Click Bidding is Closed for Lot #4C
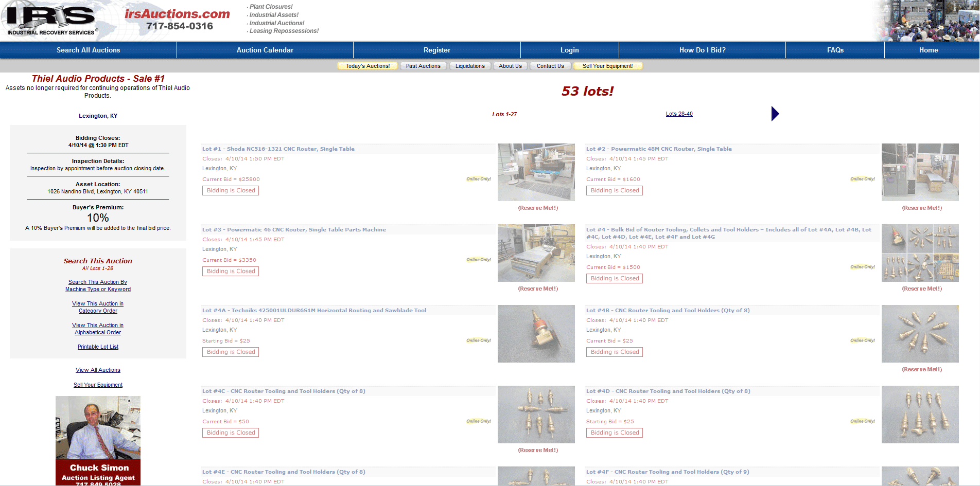 click(x=231, y=433)
